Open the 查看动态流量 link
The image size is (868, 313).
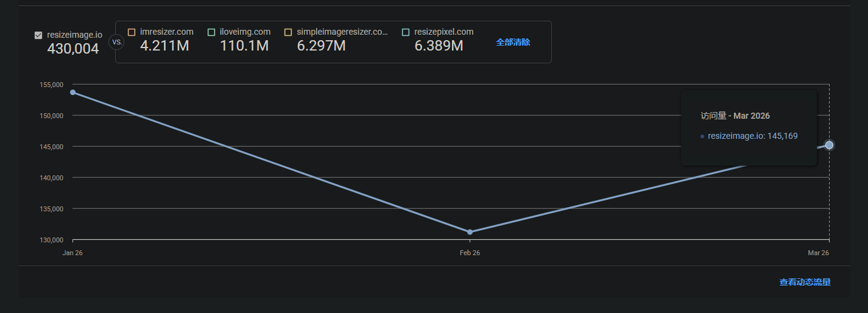pyautogui.click(x=805, y=282)
